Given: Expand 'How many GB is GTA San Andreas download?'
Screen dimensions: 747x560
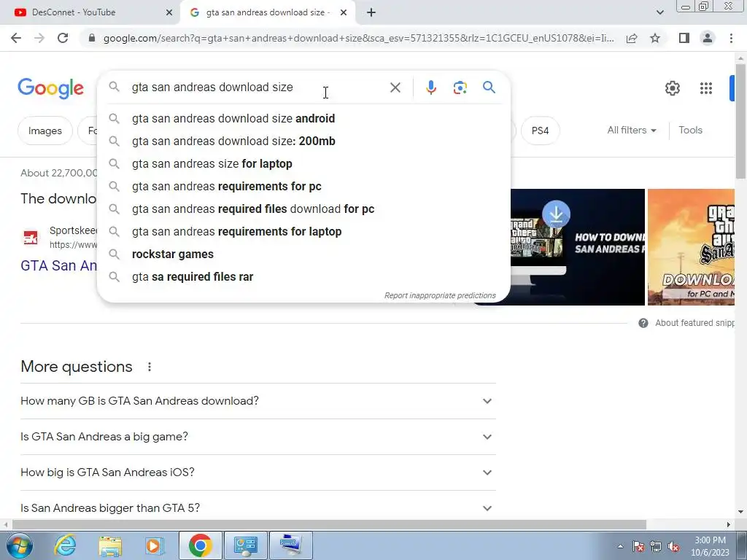Looking at the screenshot, I should [258, 401].
